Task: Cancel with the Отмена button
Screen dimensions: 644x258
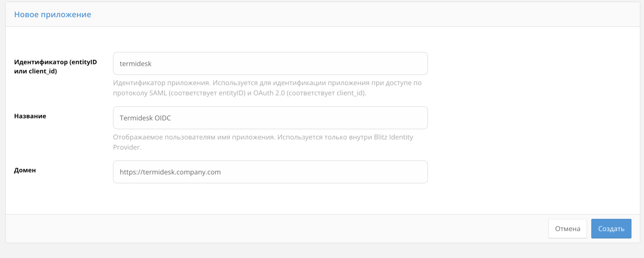Action: tap(567, 228)
